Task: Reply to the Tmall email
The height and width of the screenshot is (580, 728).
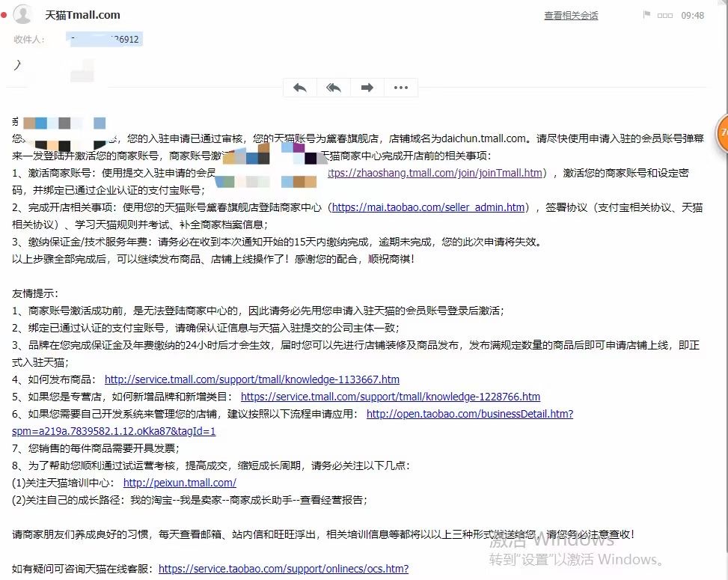Action: click(300, 88)
